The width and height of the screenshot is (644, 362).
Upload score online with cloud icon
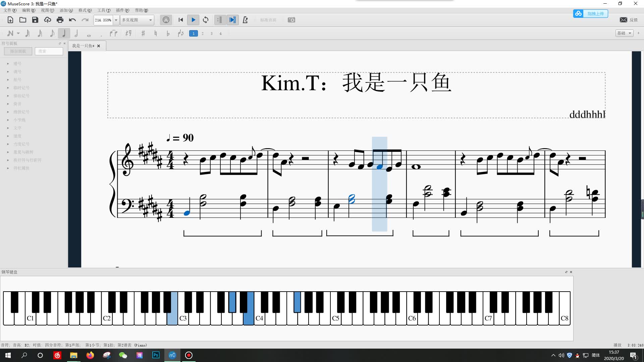(48, 20)
